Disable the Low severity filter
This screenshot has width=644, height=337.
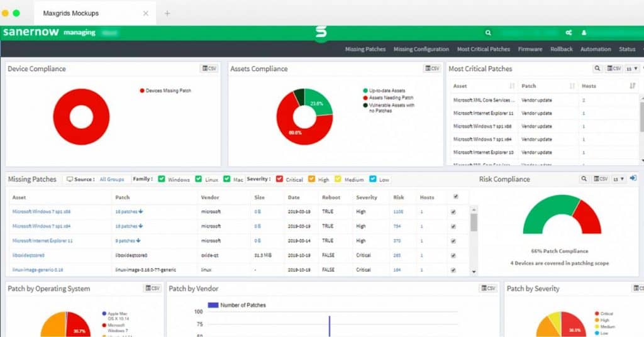373,179
